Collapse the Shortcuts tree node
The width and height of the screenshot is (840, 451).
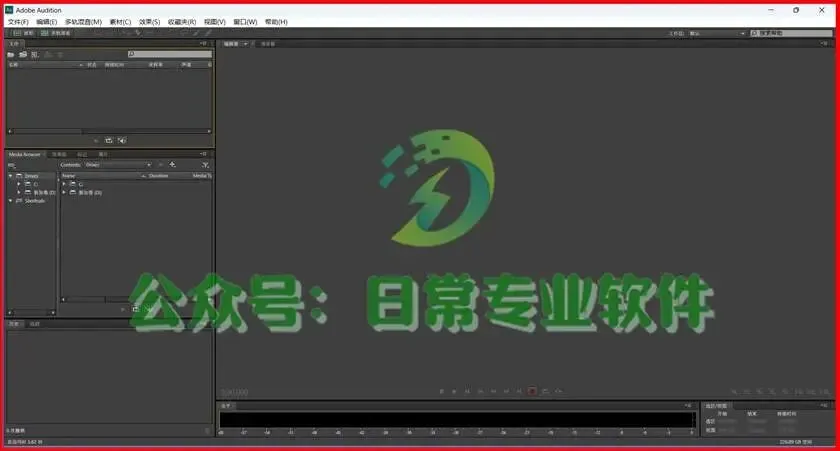(x=10, y=201)
